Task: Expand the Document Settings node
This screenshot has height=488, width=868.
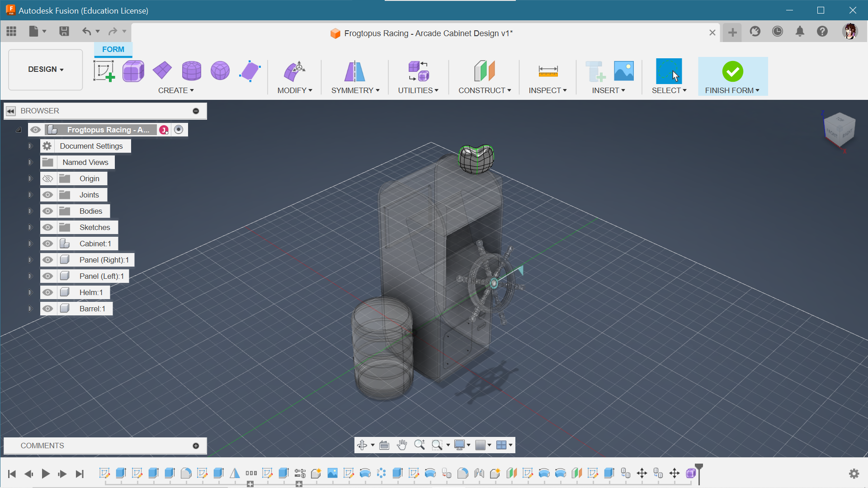Action: pos(30,146)
